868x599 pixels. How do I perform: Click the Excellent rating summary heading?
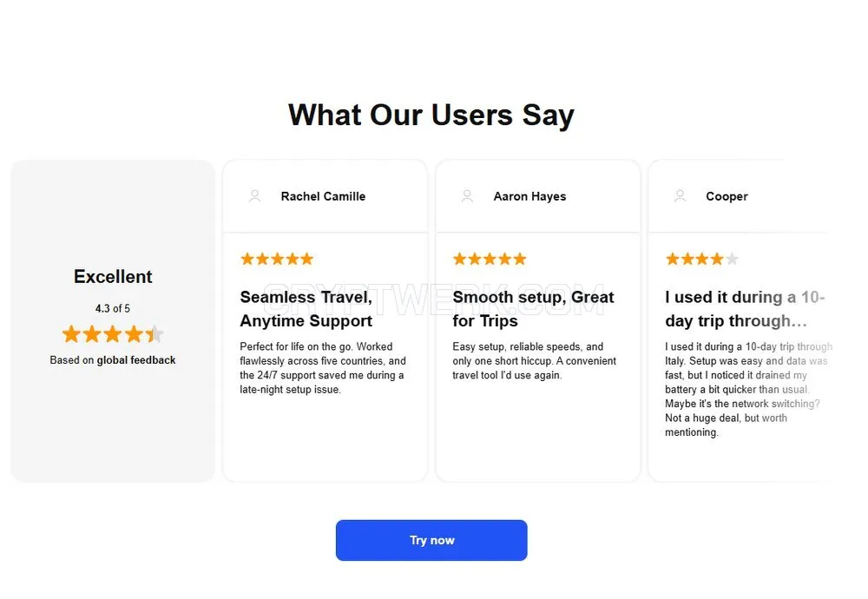click(x=113, y=276)
